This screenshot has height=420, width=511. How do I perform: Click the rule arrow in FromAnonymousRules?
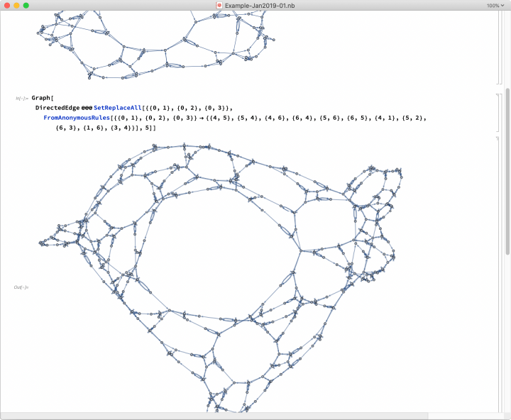point(202,118)
